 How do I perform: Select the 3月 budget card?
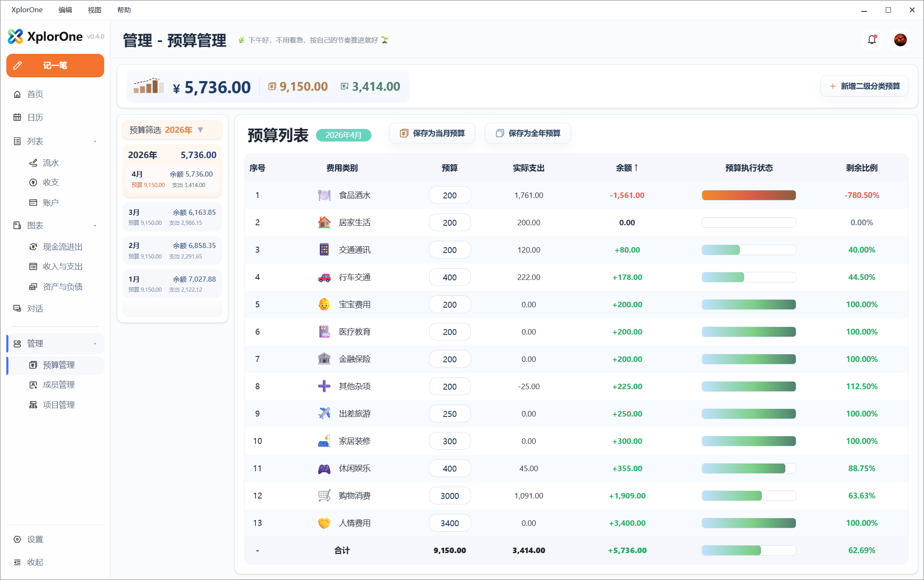[172, 217]
